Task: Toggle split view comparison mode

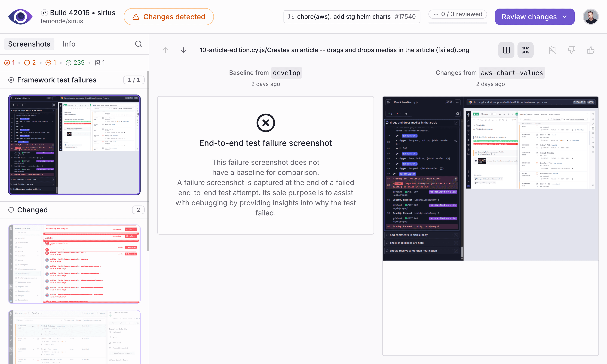Action: click(506, 50)
